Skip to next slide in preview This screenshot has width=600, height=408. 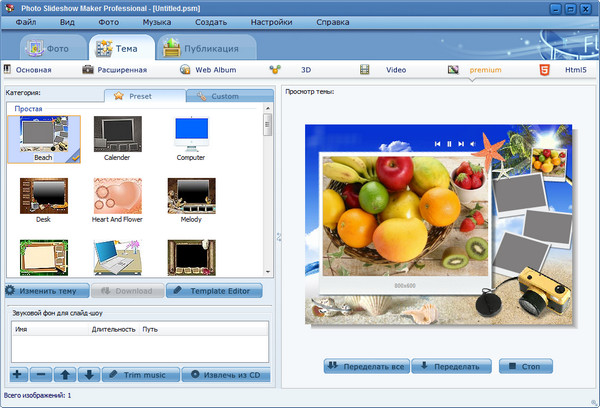[x=461, y=144]
